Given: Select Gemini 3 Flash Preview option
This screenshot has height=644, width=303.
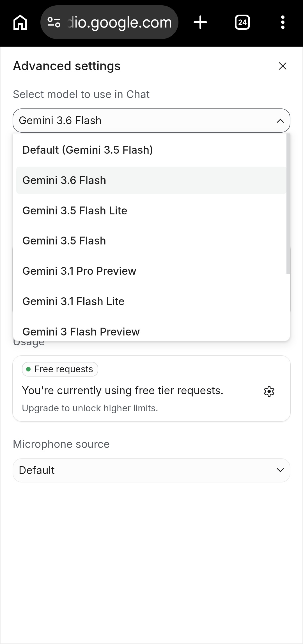Looking at the screenshot, I should point(151,332).
